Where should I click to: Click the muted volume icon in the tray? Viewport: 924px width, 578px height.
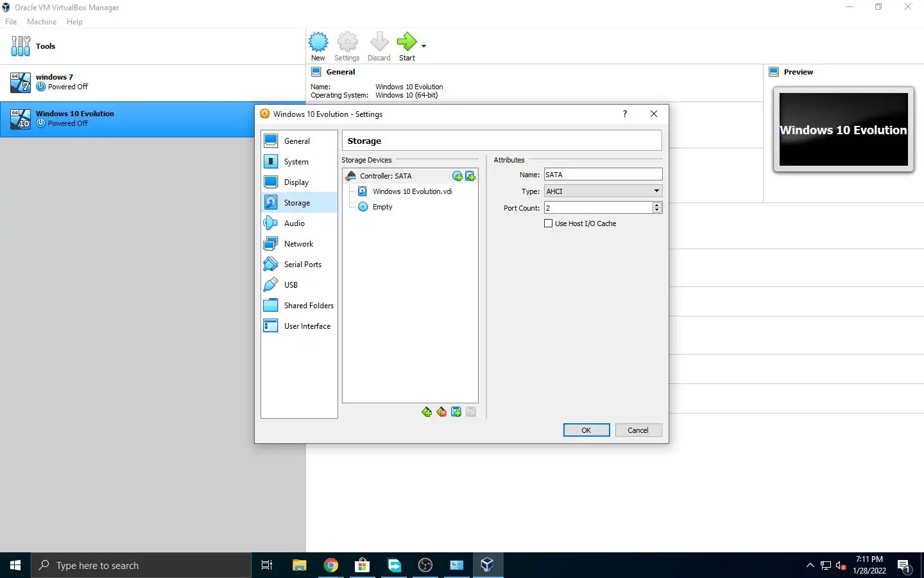coord(841,565)
